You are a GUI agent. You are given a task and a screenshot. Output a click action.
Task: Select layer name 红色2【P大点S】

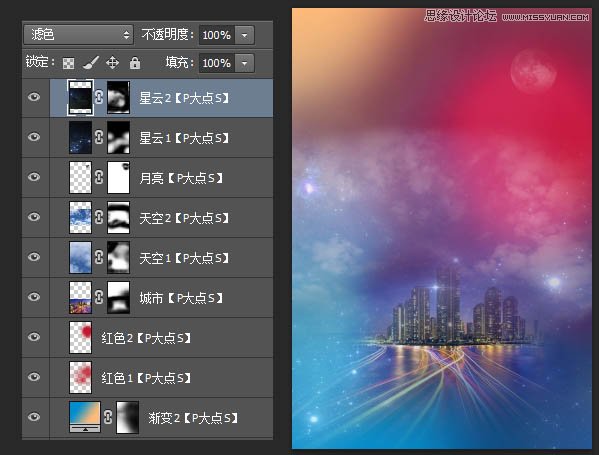(x=146, y=338)
